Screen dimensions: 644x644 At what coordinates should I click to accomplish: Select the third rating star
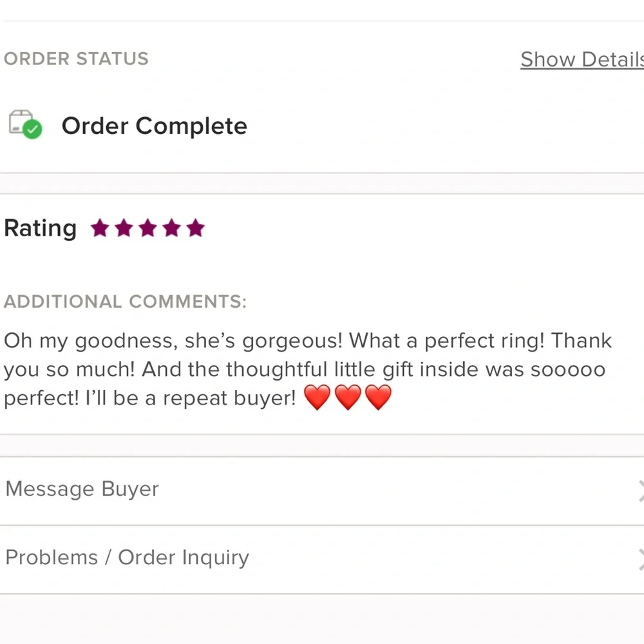click(x=147, y=228)
